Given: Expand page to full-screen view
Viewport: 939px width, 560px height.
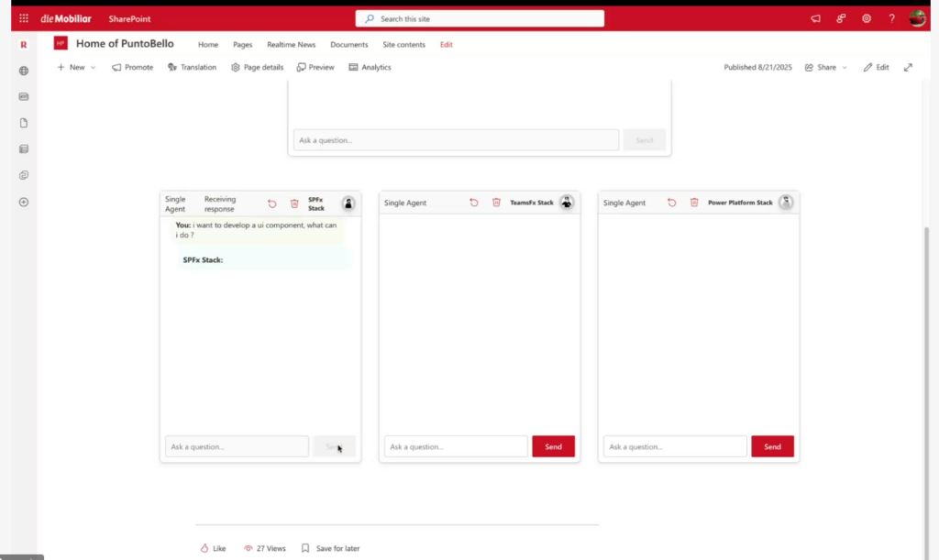Looking at the screenshot, I should coord(908,67).
